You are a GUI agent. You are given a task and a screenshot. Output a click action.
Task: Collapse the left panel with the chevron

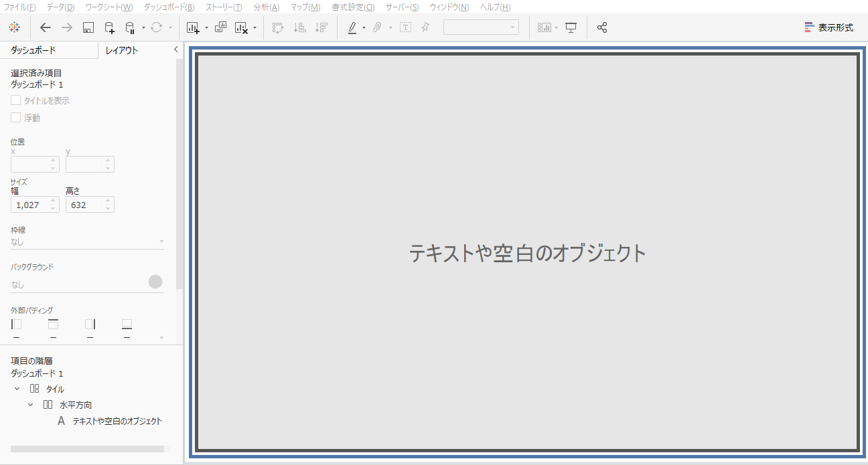tap(175, 49)
